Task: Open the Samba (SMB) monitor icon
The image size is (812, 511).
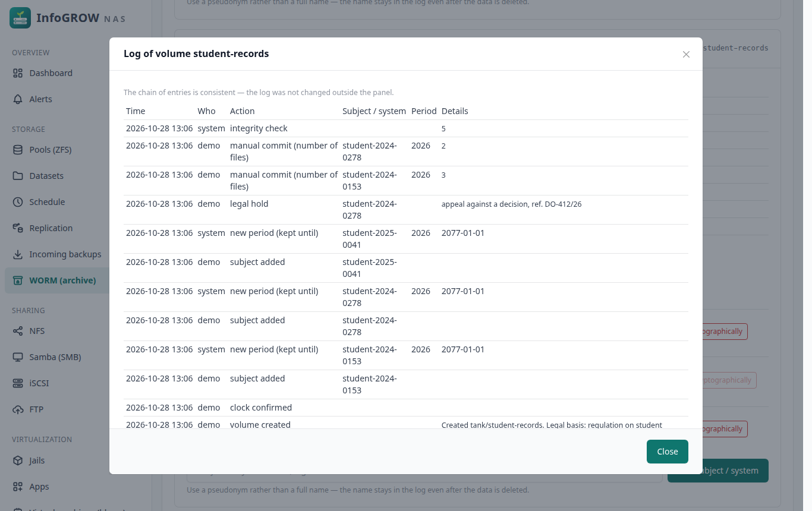Action: pos(18,357)
